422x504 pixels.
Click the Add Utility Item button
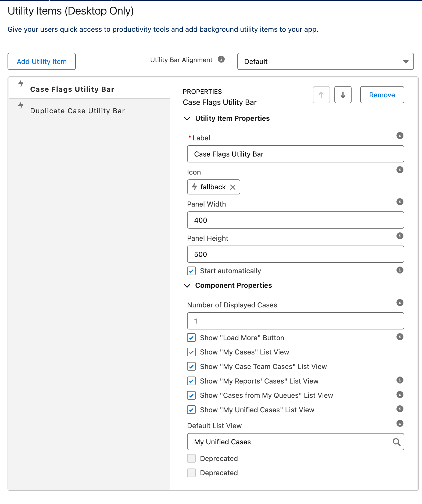pos(42,61)
